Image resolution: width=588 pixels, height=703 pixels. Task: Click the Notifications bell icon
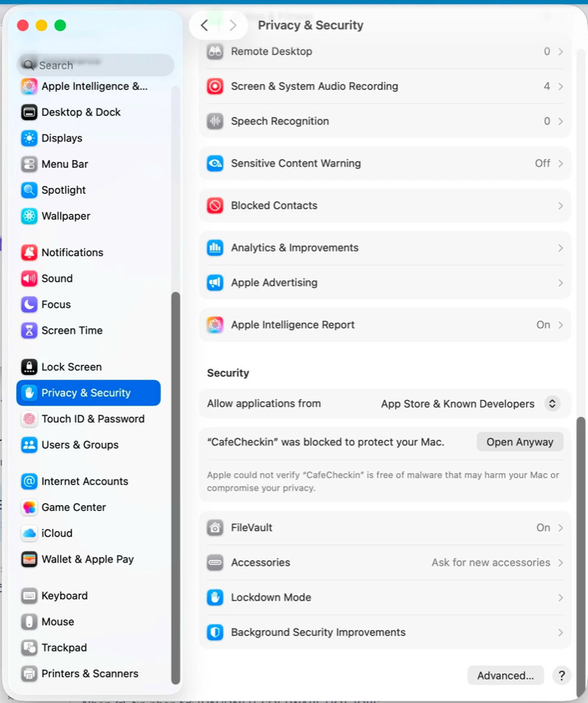point(29,252)
